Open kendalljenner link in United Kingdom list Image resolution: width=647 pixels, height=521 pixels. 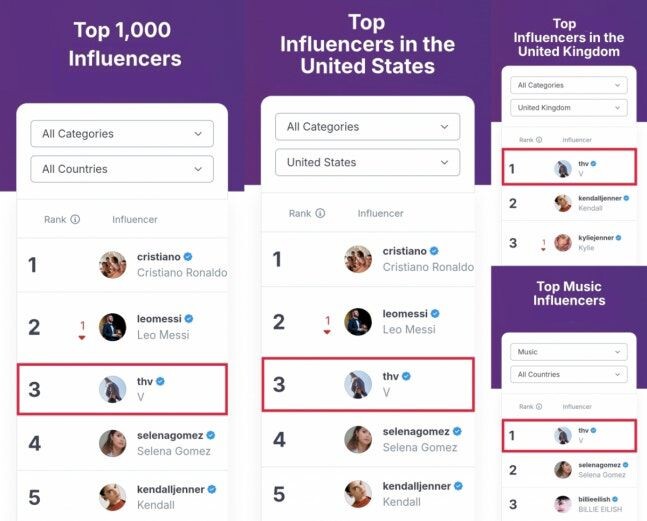[602, 198]
